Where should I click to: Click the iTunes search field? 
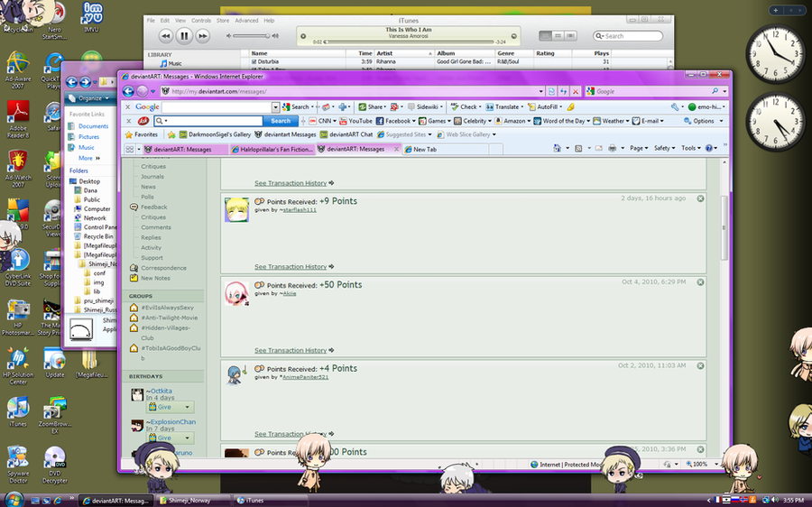628,36
